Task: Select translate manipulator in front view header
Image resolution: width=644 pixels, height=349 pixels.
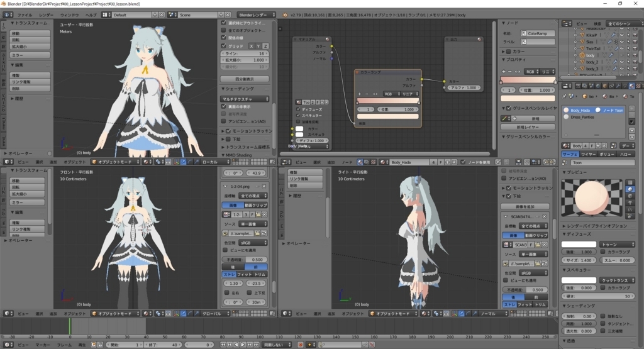Action: (x=183, y=314)
